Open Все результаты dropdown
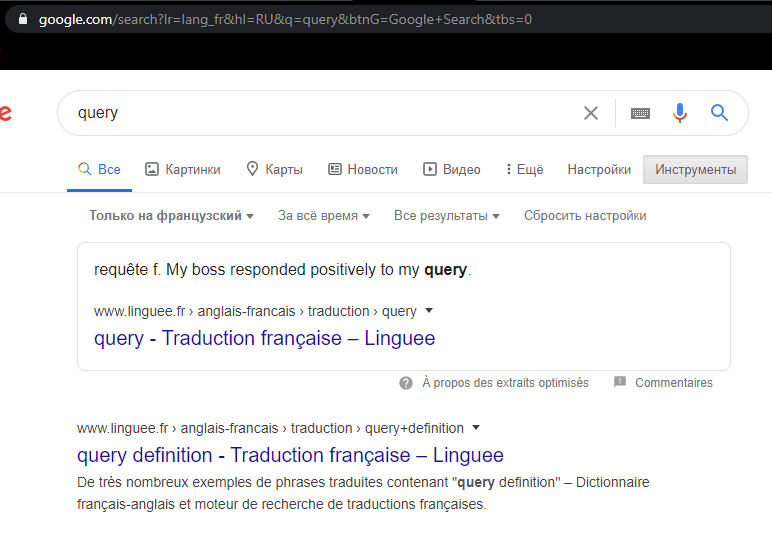 click(x=447, y=216)
